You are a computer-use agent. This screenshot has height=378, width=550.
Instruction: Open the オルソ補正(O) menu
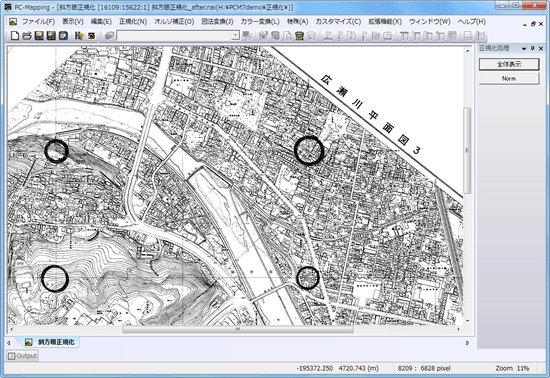[x=174, y=22]
